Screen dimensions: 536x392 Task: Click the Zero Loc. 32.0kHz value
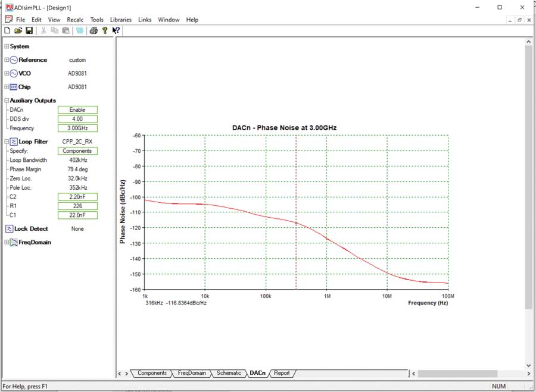coord(77,178)
